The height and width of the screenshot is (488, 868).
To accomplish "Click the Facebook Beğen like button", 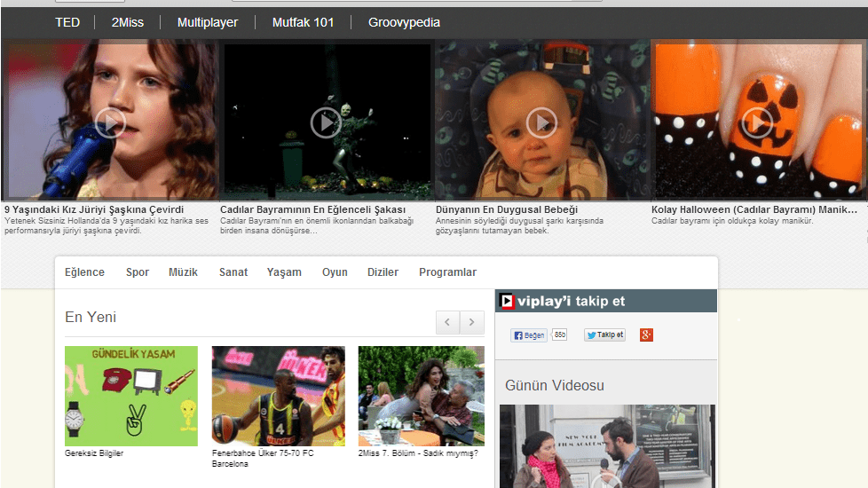I will coord(529,335).
